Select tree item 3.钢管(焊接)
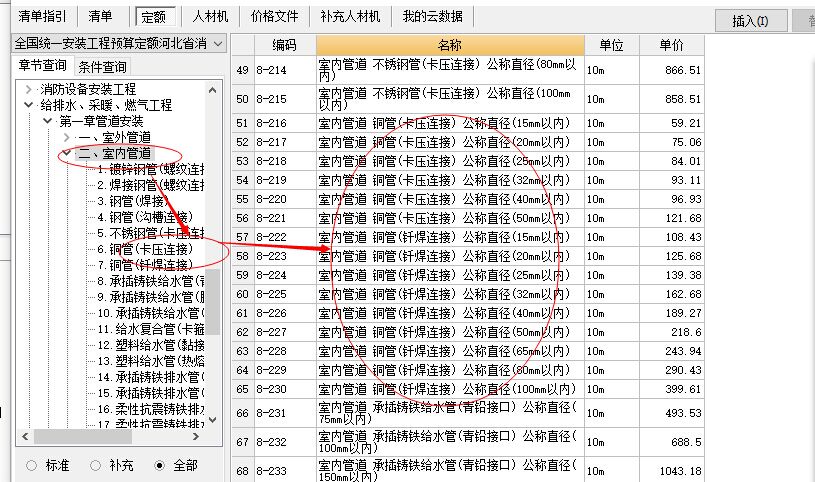The height and width of the screenshot is (482, 815). coord(133,201)
